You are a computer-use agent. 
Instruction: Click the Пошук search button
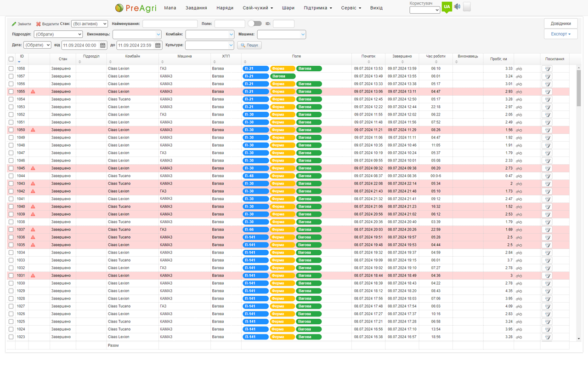click(x=249, y=45)
